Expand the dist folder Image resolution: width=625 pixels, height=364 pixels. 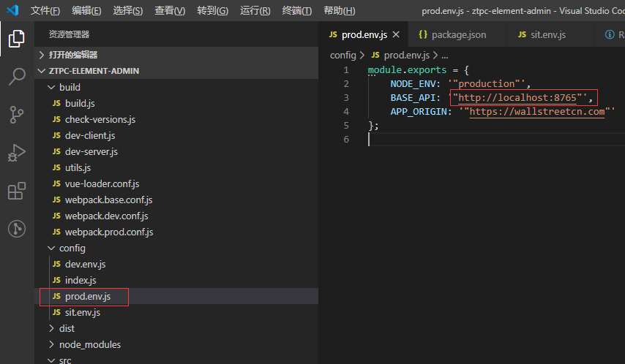click(x=176, y=329)
